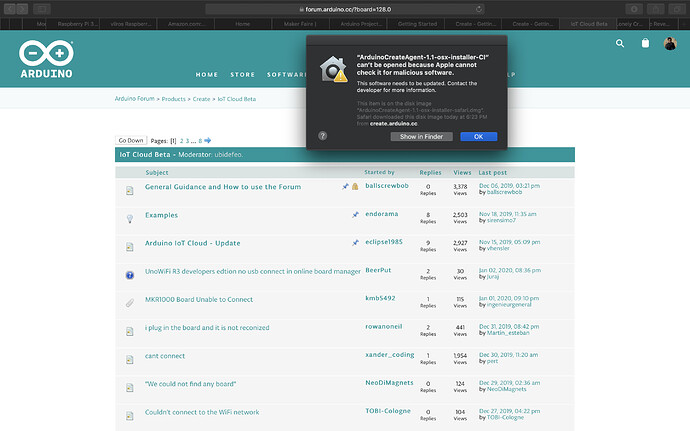Open General Guidance and How to use the Forum

pyautogui.click(x=223, y=187)
